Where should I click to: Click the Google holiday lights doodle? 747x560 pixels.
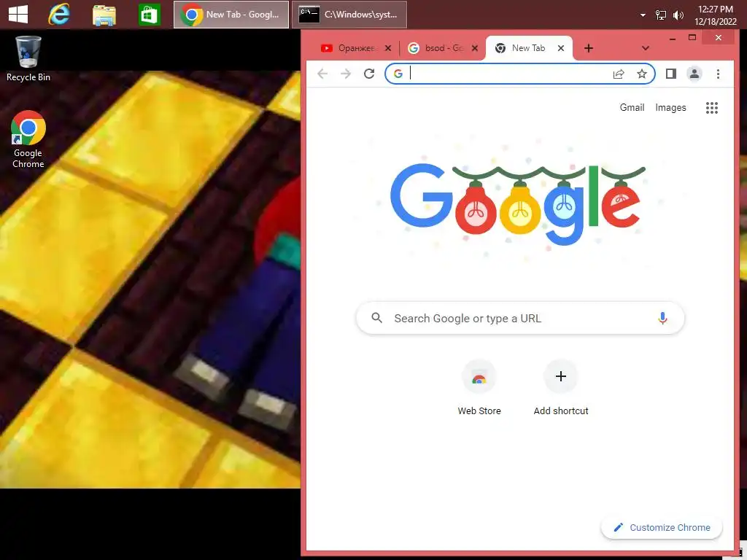coord(517,203)
